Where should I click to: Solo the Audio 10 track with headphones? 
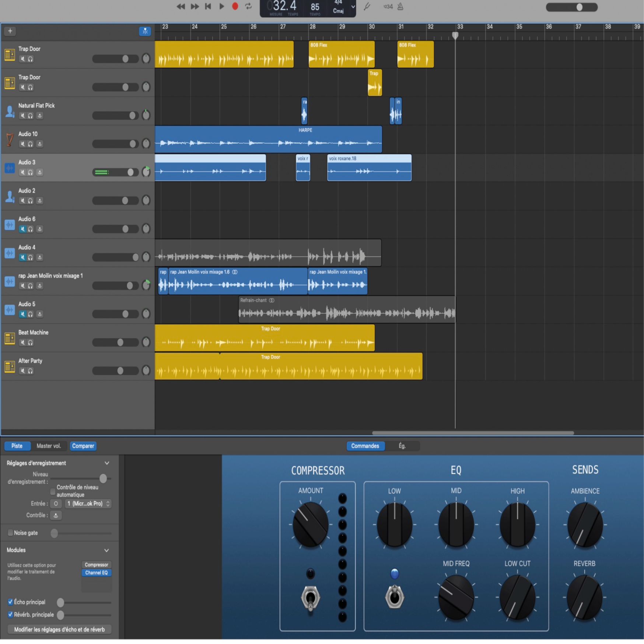[x=31, y=144]
